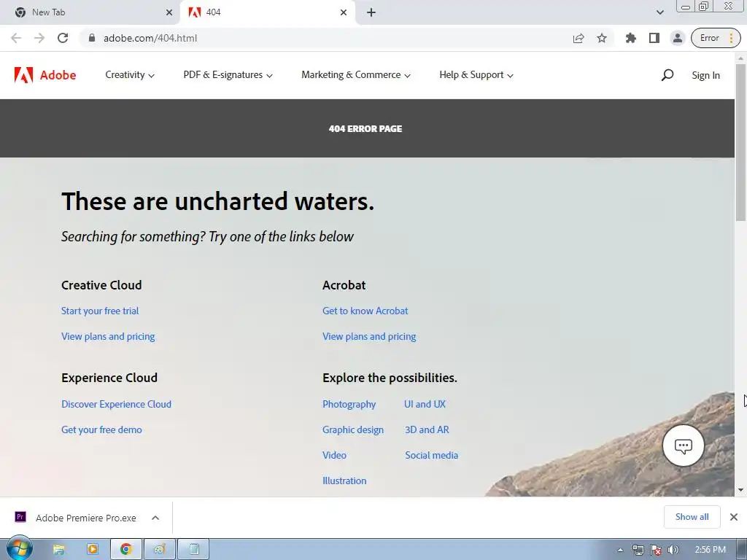Viewport: 747px width, 560px height.
Task: Switch to the New Tab tab
Action: pos(90,12)
